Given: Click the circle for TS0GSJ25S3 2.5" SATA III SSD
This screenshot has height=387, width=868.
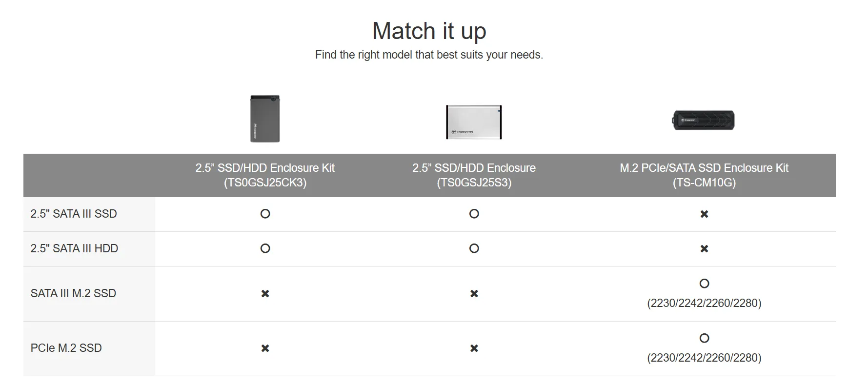Looking at the screenshot, I should coord(474,214).
